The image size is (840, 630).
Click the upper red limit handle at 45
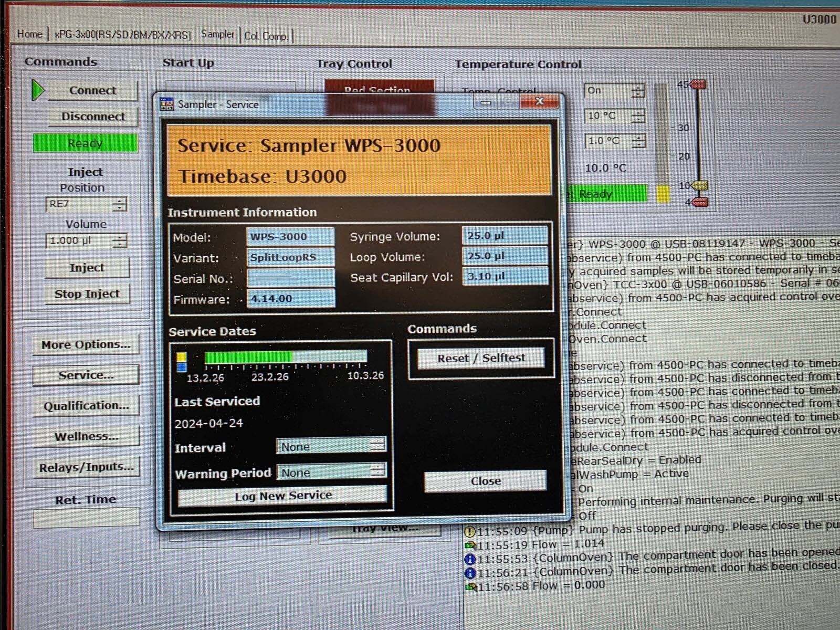pos(698,84)
